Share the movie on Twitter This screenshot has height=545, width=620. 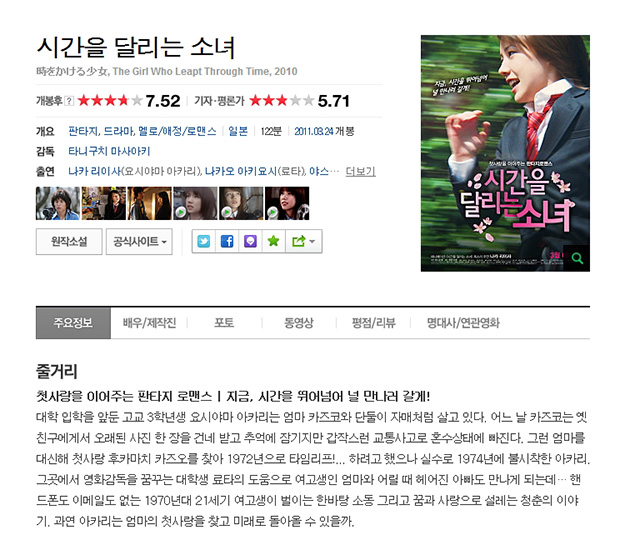(204, 241)
